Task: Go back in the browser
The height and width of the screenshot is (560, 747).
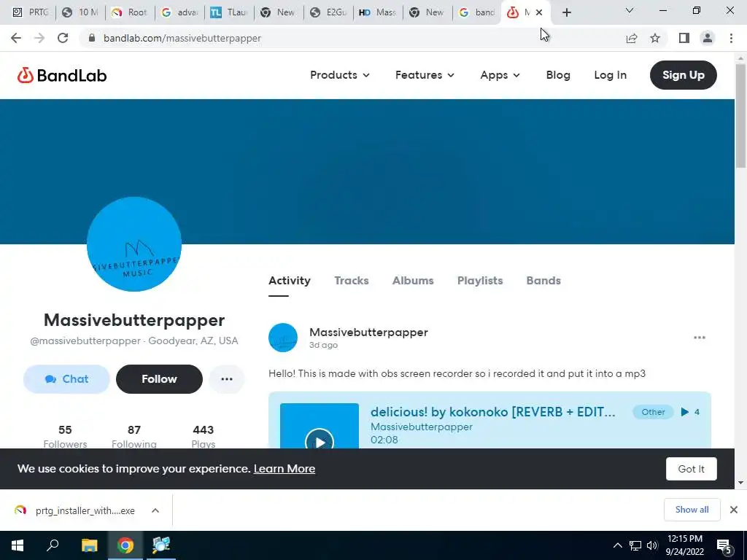Action: (16, 38)
